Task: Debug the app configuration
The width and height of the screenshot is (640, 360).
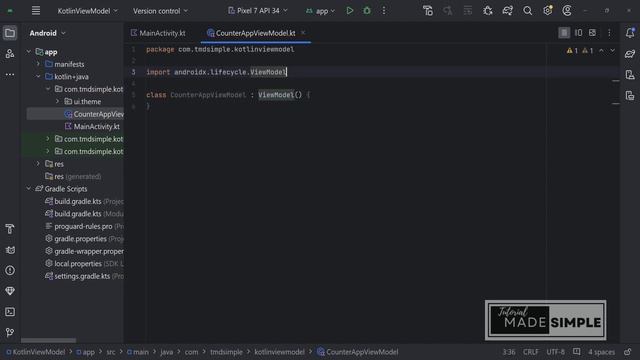Action: [x=367, y=11]
